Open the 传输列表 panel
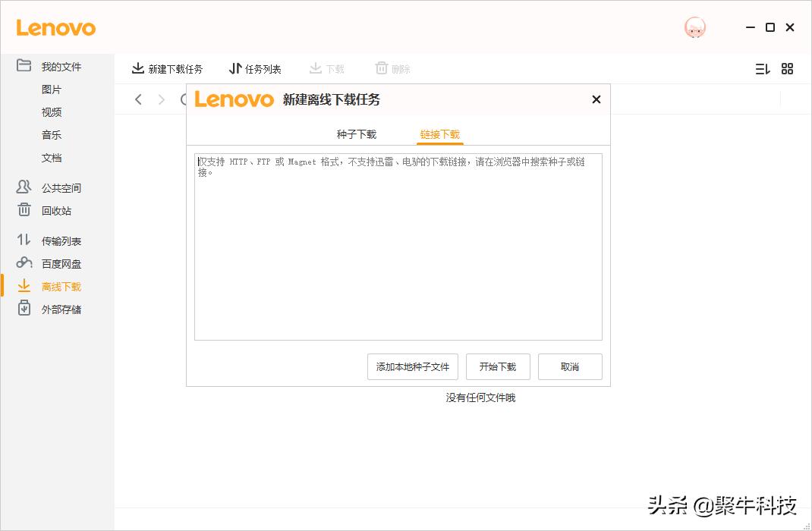The image size is (812, 531). pos(61,240)
